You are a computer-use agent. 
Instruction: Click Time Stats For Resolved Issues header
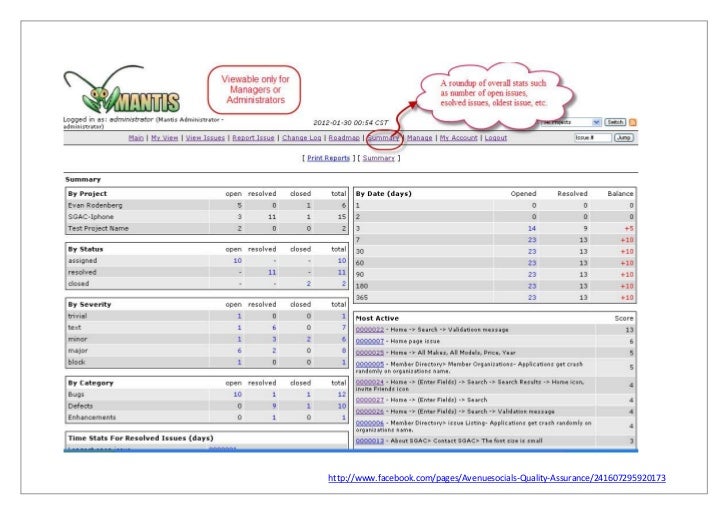pos(141,438)
